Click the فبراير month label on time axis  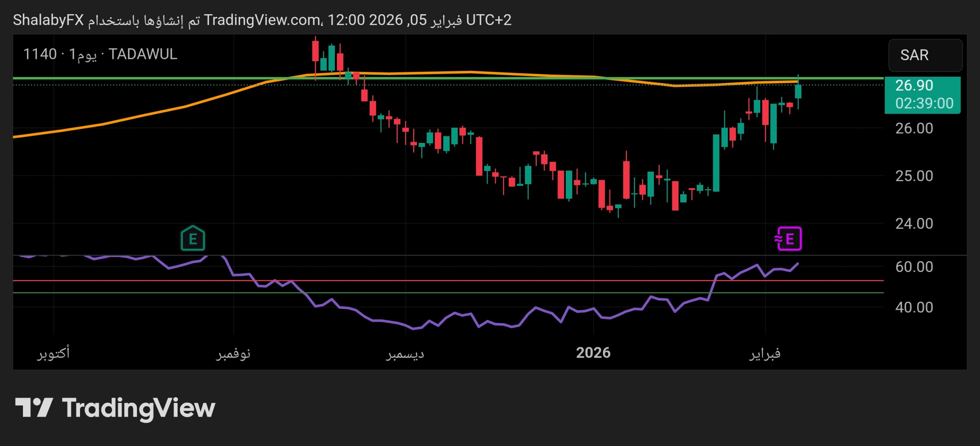coord(764,353)
